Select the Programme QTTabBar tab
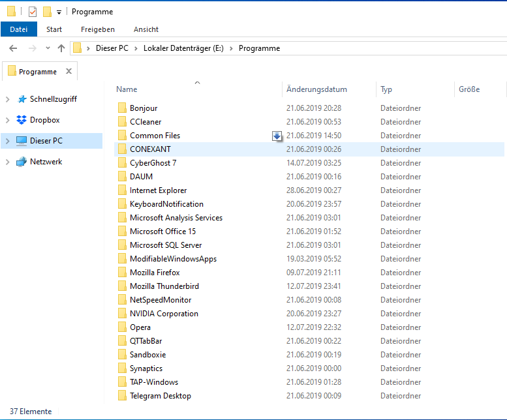This screenshot has height=420, width=507. pos(37,72)
